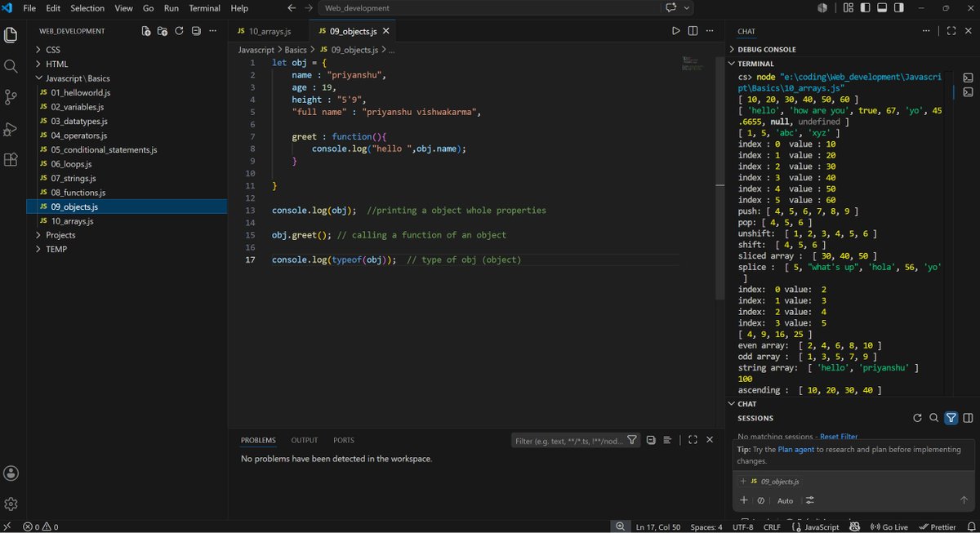Open the Copilot chat dropdown arrow

(687, 8)
